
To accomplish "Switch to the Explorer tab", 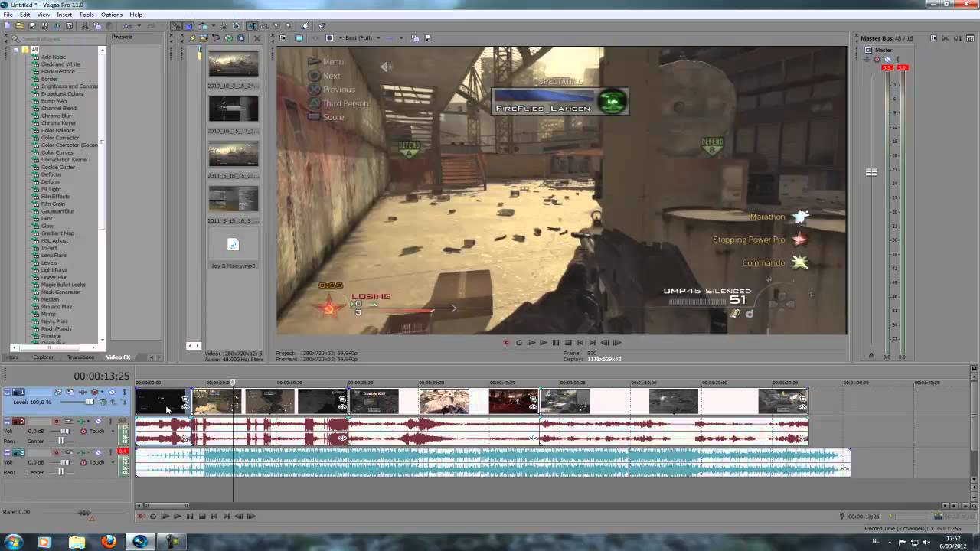I will tap(43, 357).
